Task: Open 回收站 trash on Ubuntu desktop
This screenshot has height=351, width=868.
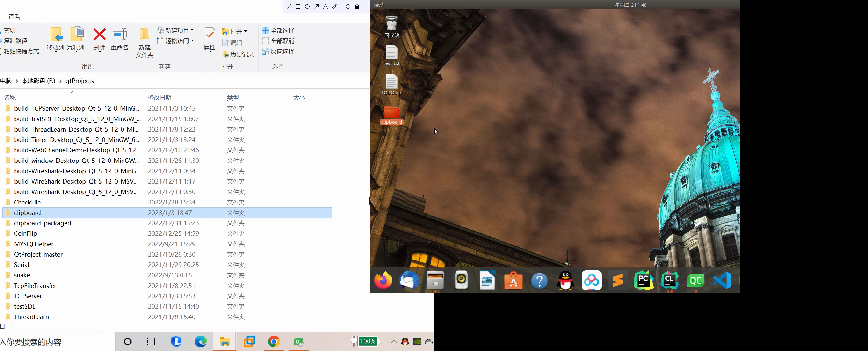Action: click(392, 27)
